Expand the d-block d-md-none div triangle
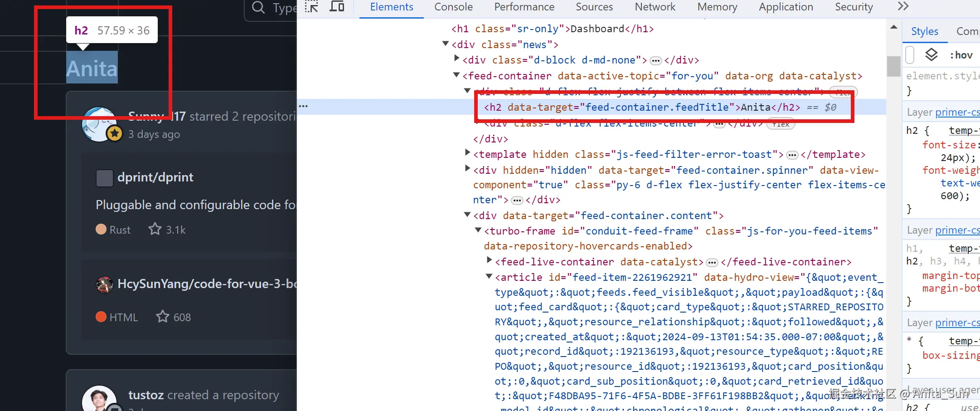This screenshot has height=411, width=980. coord(457,59)
